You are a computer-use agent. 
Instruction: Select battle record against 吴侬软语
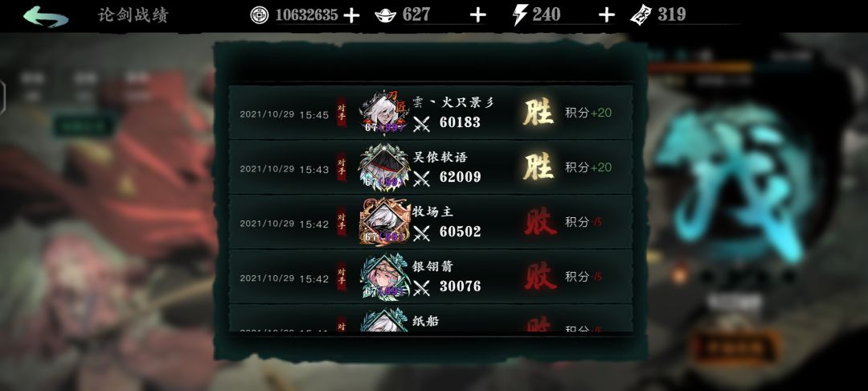pos(431,167)
